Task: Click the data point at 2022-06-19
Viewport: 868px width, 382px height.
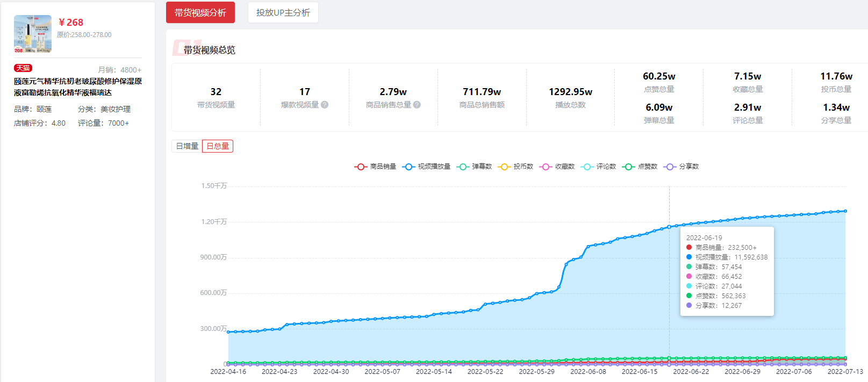Action: pos(669,227)
